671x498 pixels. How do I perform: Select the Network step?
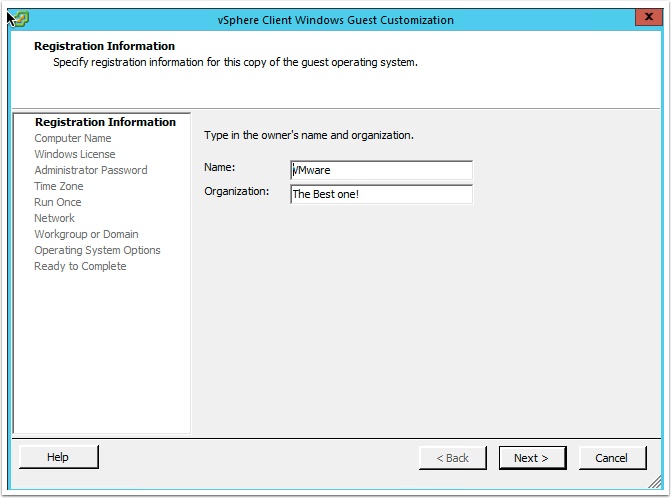[x=54, y=218]
